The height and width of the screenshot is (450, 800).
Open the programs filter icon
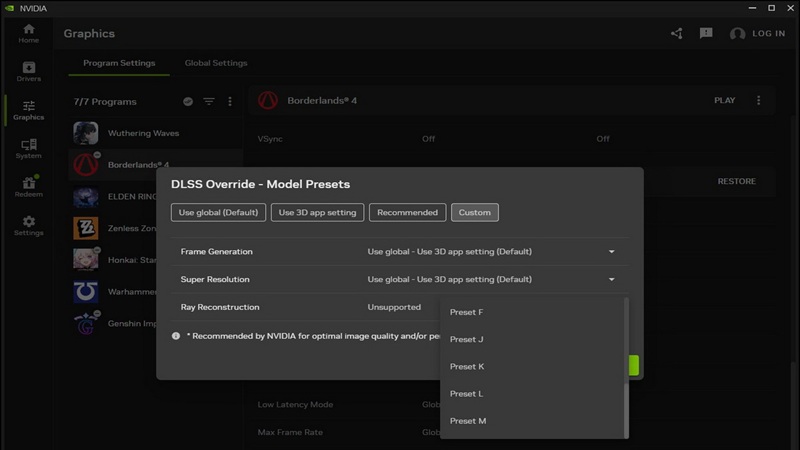pos(209,102)
